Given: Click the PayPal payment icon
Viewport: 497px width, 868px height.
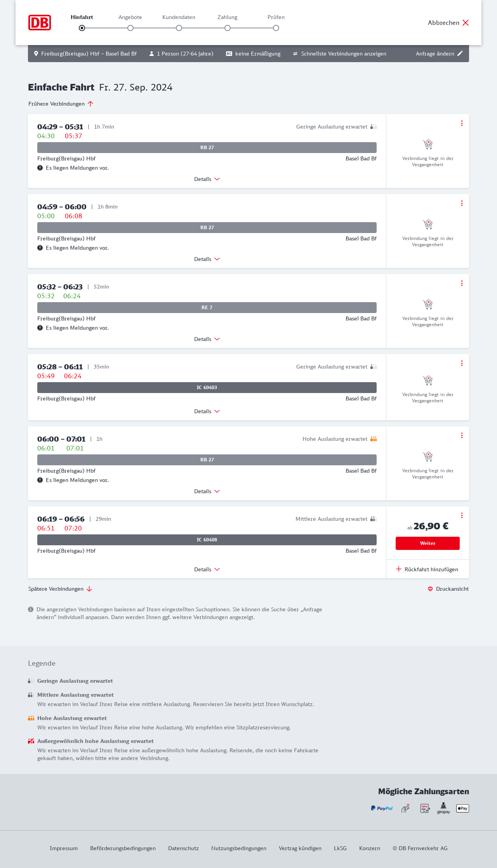Looking at the screenshot, I should point(382,808).
